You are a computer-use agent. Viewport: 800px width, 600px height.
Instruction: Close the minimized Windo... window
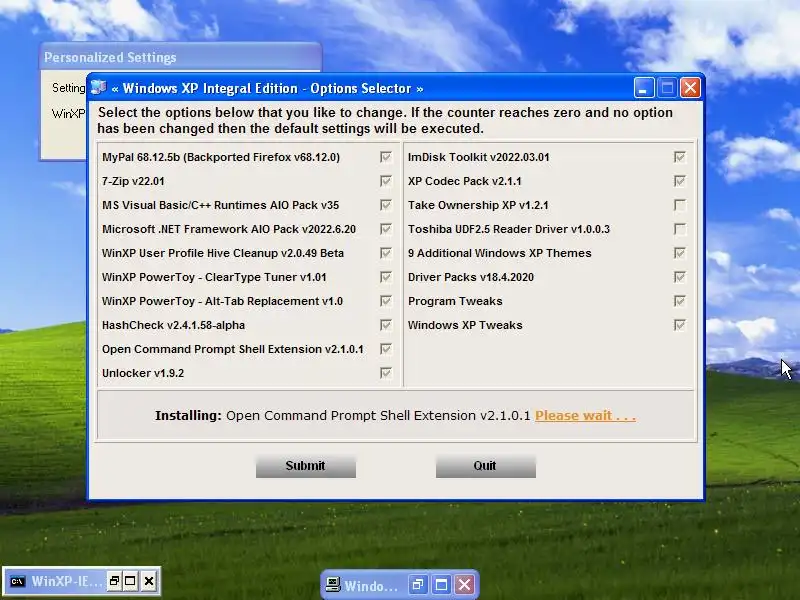point(464,585)
